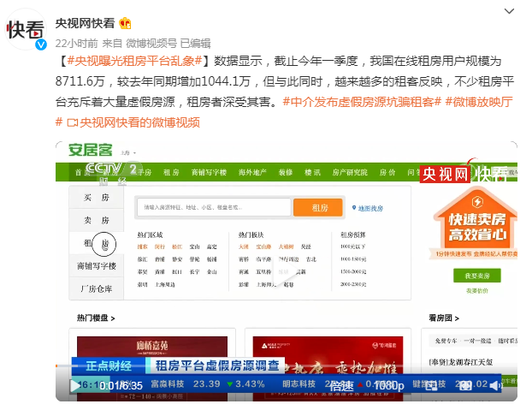Screen dimensions: 532x410
Task: Open hashtag #中介发布虚假房源坑骗租客#
Action: coord(362,102)
